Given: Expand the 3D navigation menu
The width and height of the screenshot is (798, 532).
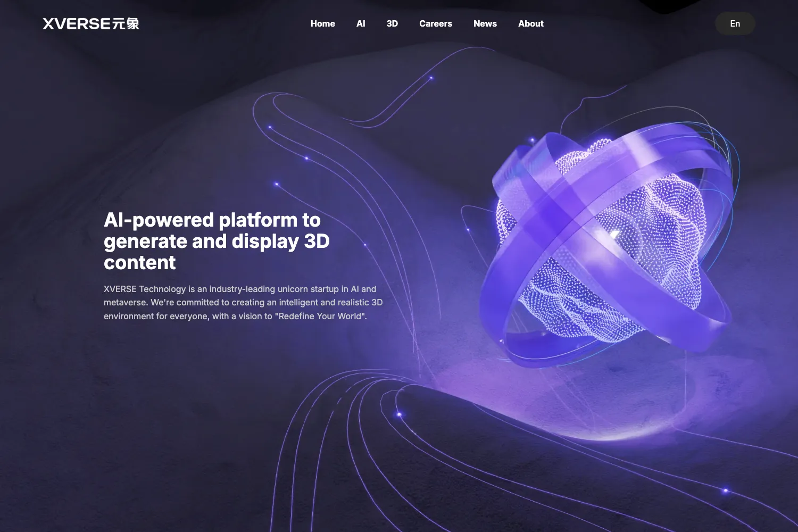Looking at the screenshot, I should coord(392,23).
